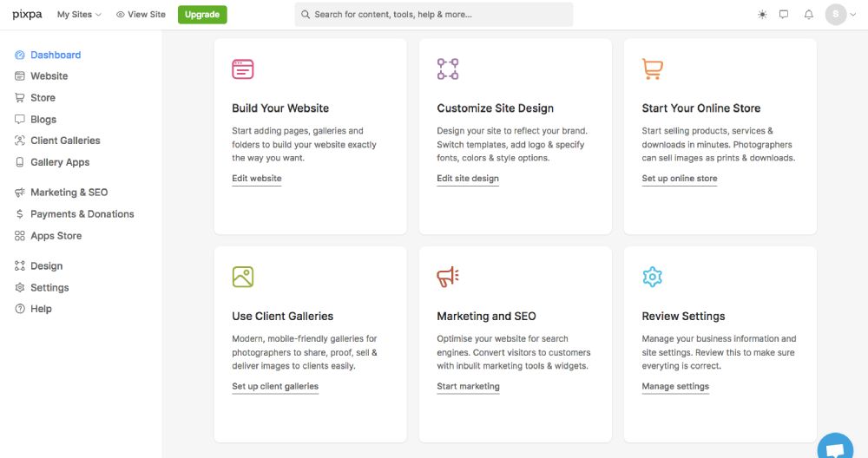Click the Dashboard gauge icon in sidebar
The height and width of the screenshot is (458, 868).
[x=20, y=55]
